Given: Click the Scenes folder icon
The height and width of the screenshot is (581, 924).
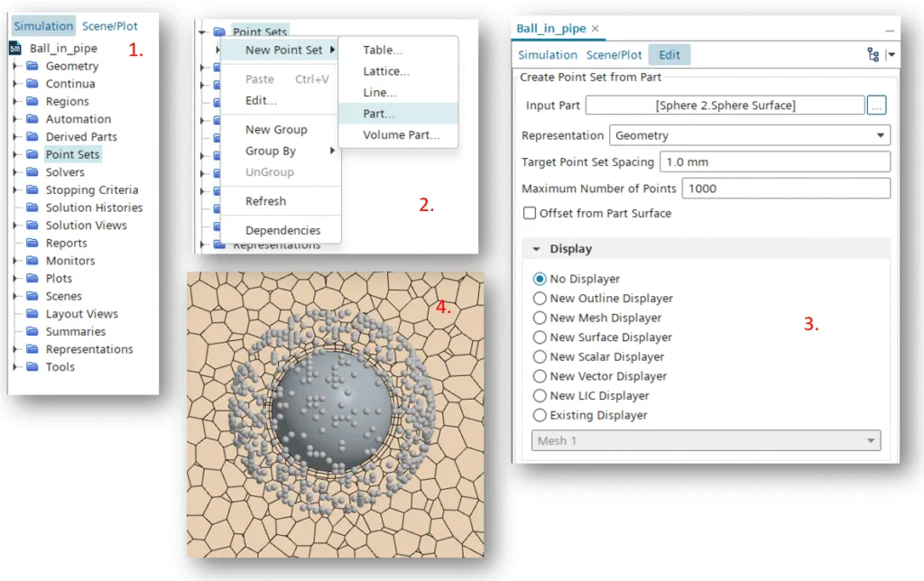Looking at the screenshot, I should click(x=32, y=296).
